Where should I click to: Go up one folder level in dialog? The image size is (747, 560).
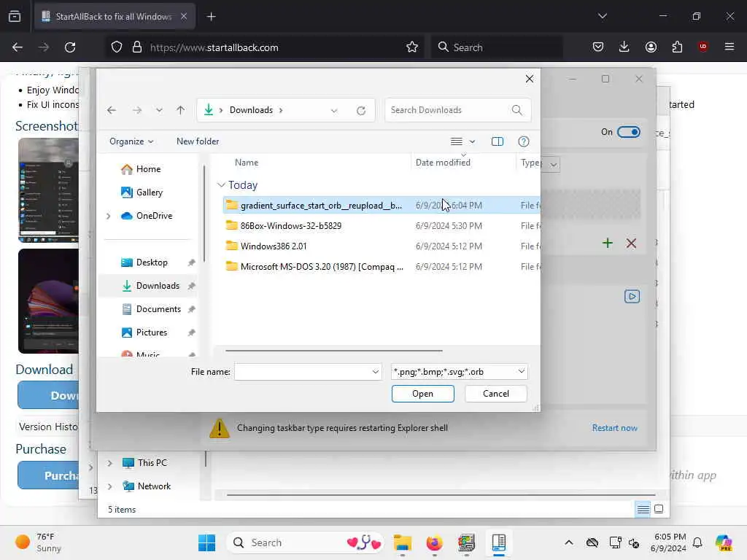tap(181, 111)
